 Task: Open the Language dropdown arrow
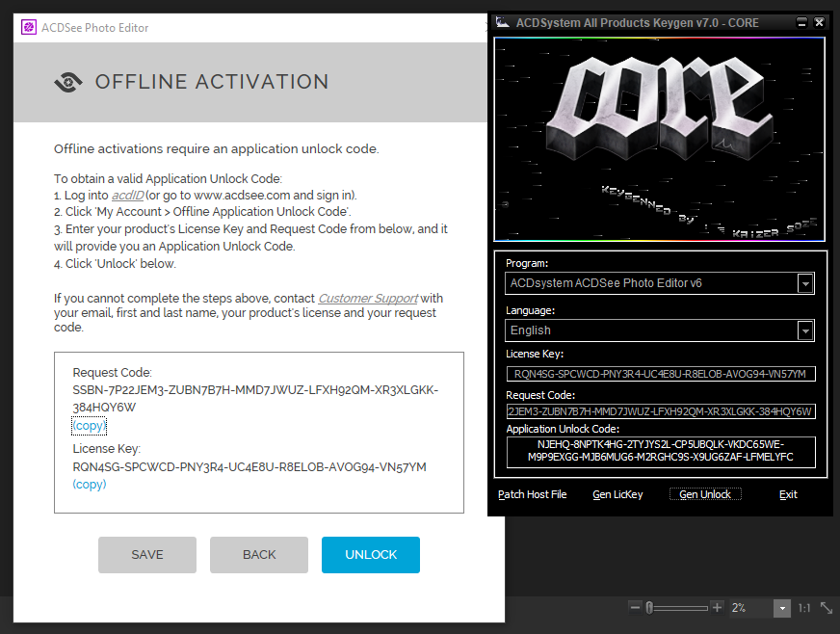click(x=805, y=330)
